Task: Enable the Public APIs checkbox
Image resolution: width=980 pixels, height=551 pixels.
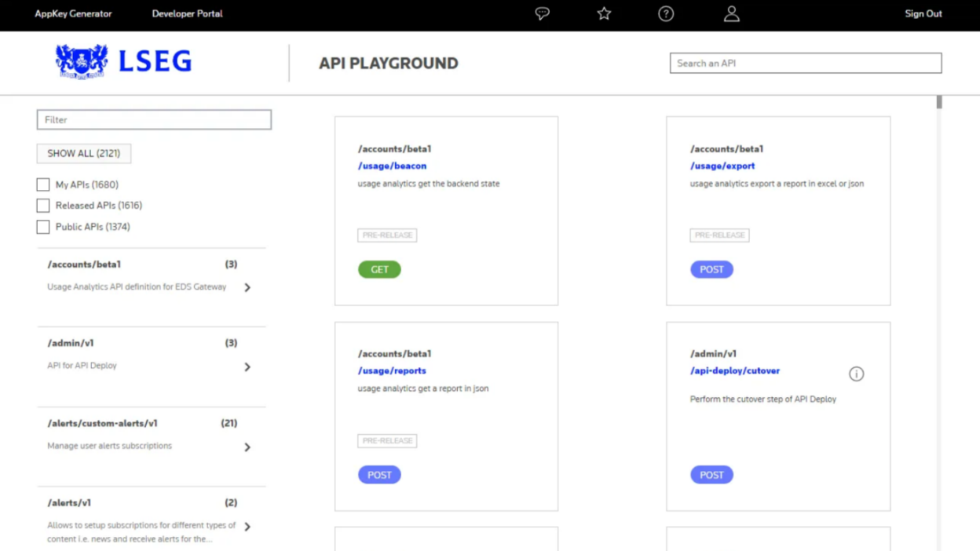Action: (43, 227)
